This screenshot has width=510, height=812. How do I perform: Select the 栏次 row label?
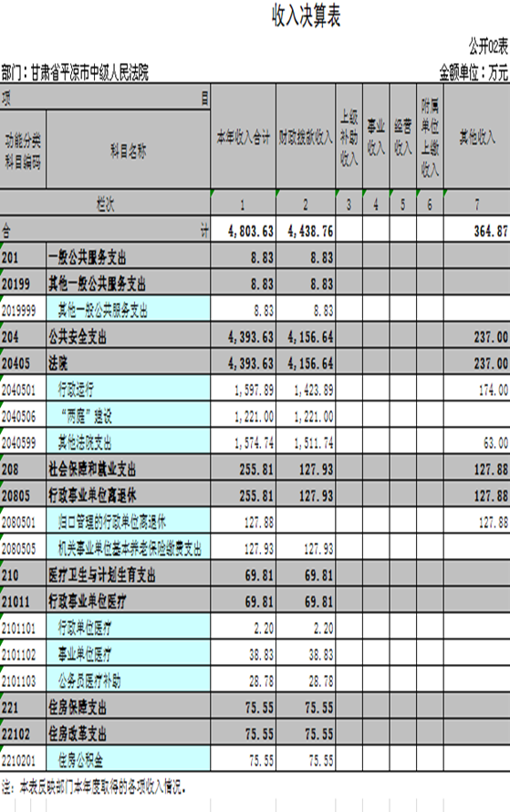(x=105, y=204)
